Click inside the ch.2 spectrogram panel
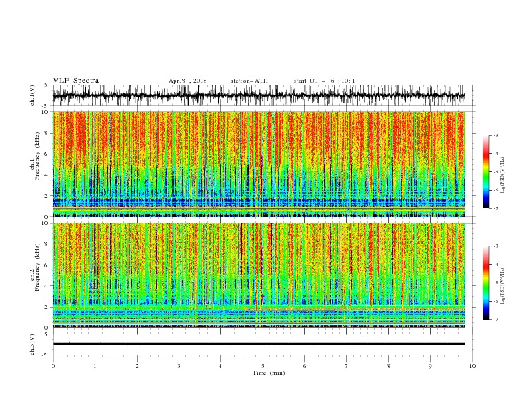 pyautogui.click(x=259, y=275)
